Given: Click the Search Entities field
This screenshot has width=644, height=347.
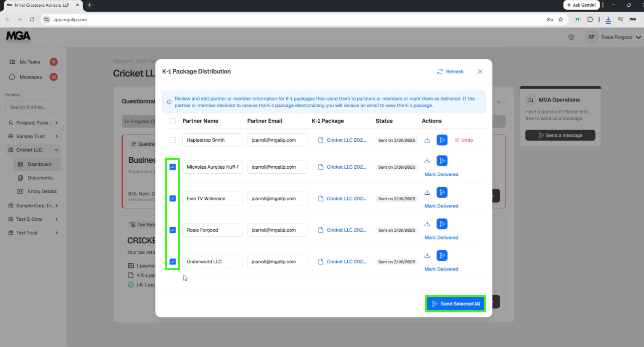Looking at the screenshot, I should (33, 107).
